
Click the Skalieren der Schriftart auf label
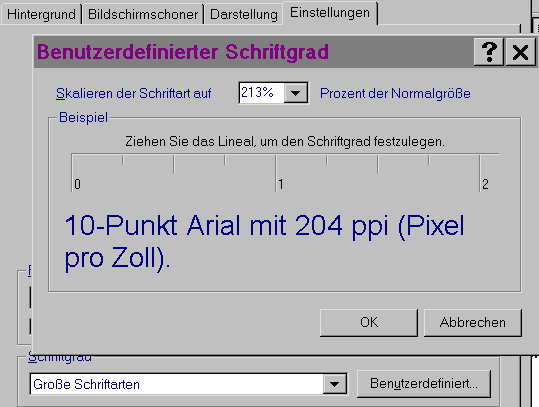(x=133, y=94)
